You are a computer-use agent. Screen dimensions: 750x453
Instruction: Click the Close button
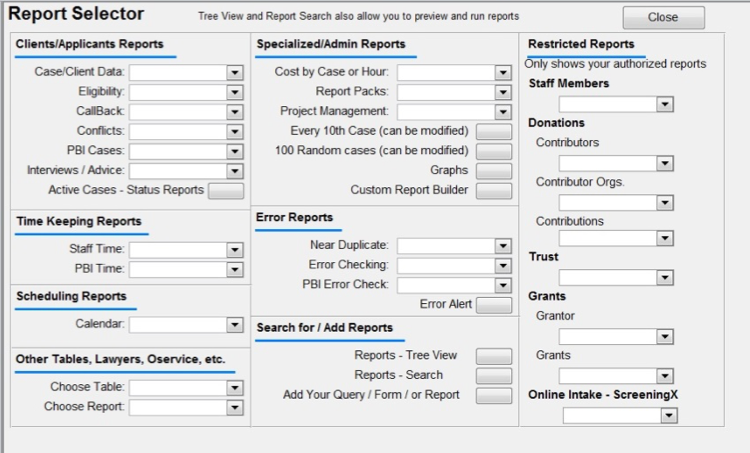pyautogui.click(x=663, y=18)
